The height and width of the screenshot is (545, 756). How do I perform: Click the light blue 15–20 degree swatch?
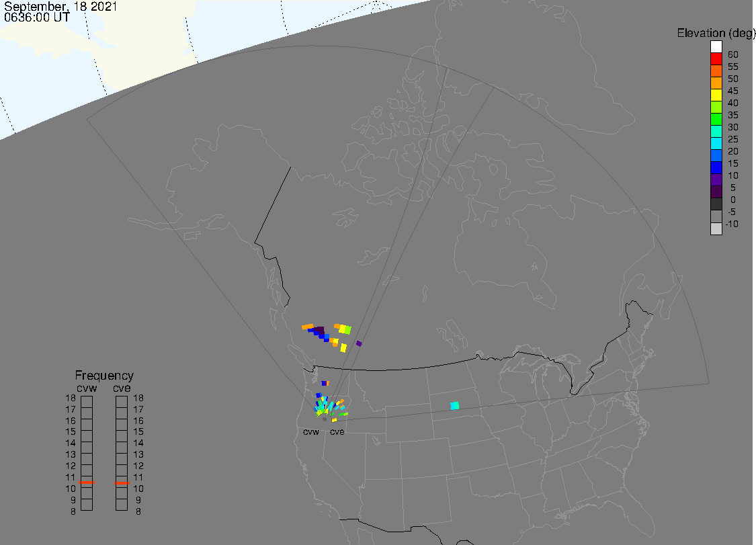tap(716, 155)
